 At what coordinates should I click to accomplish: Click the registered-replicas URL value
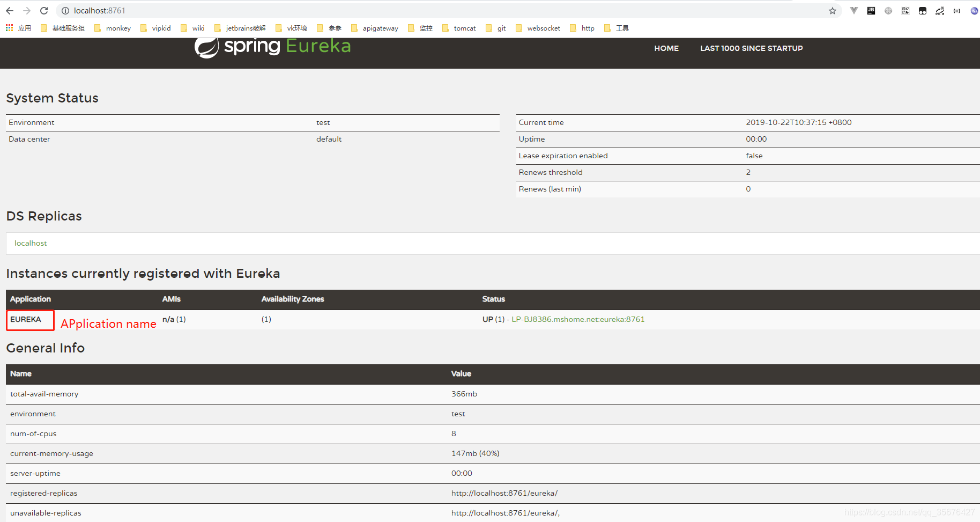(x=504, y=493)
